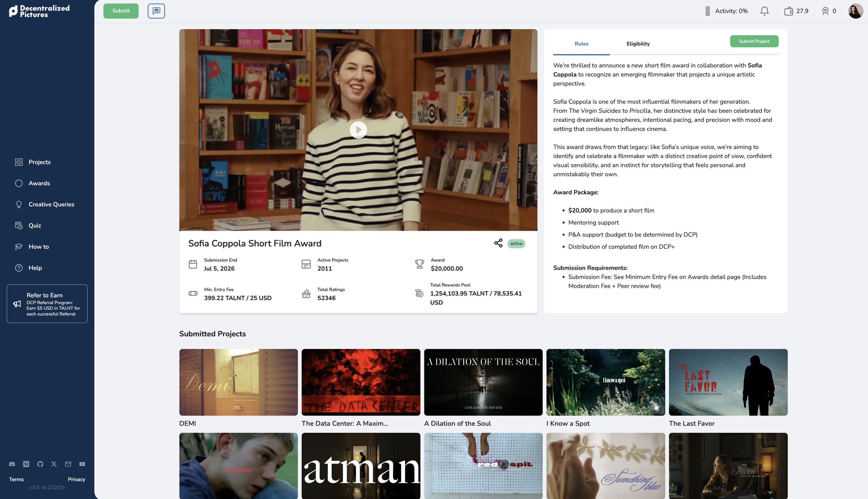Click the Decentralized Pictures logo
The height and width of the screenshot is (499, 868).
click(x=39, y=11)
